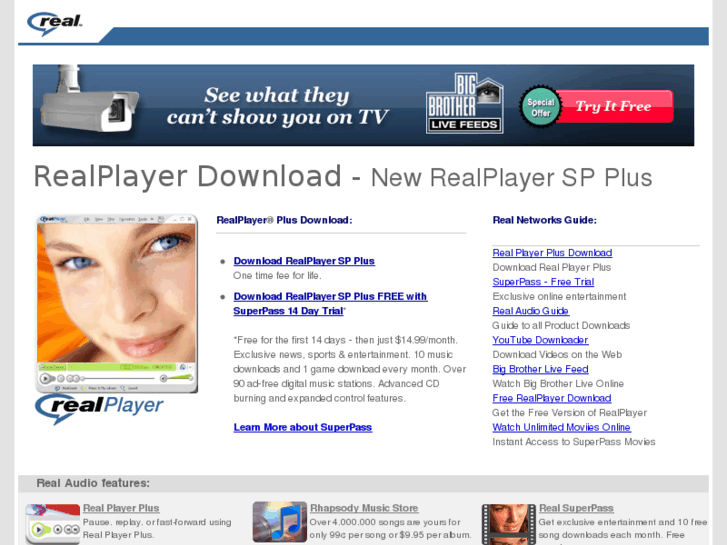
Task: Click 'Watch Big Brother Live Online' text
Action: pyautogui.click(x=558, y=384)
